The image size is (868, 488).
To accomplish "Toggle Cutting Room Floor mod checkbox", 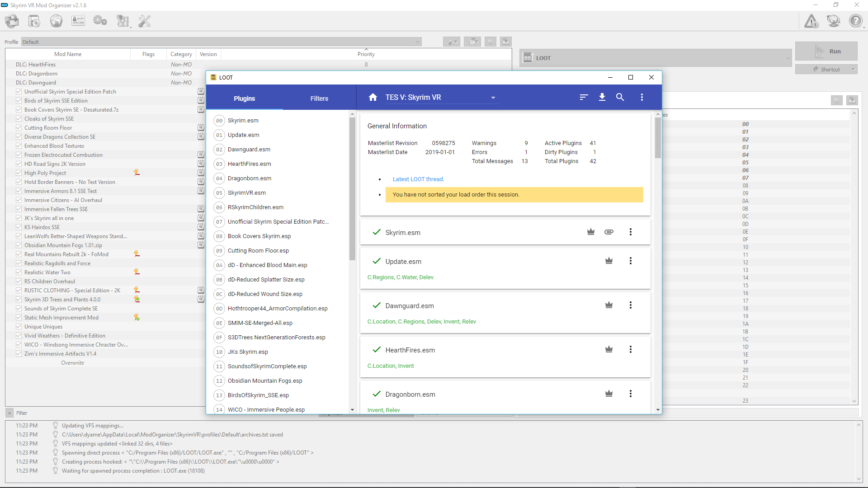I will [19, 127].
